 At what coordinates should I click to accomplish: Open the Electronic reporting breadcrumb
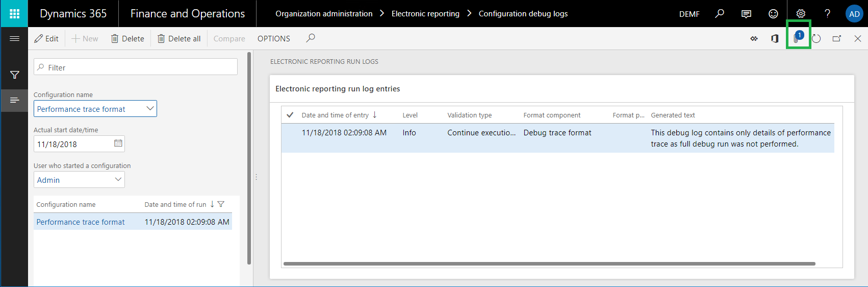point(425,14)
